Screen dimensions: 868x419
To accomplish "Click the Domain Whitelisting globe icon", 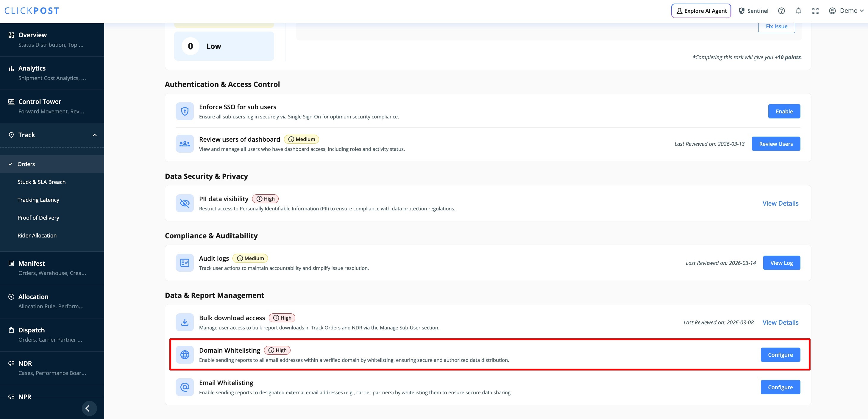I will pos(185,355).
